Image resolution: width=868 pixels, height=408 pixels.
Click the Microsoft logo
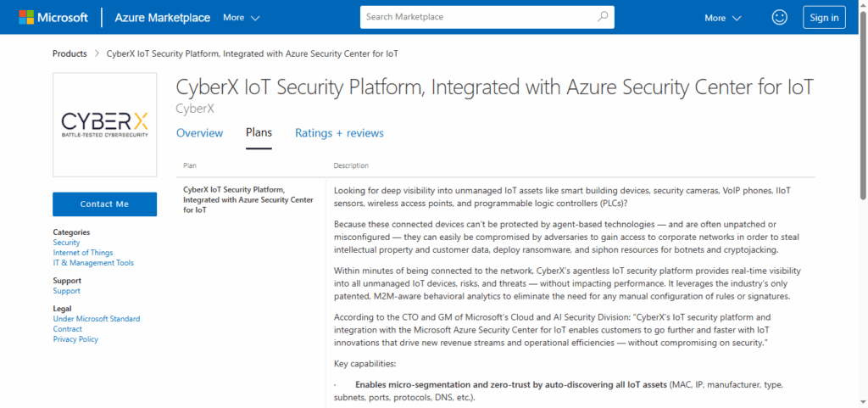[x=53, y=17]
